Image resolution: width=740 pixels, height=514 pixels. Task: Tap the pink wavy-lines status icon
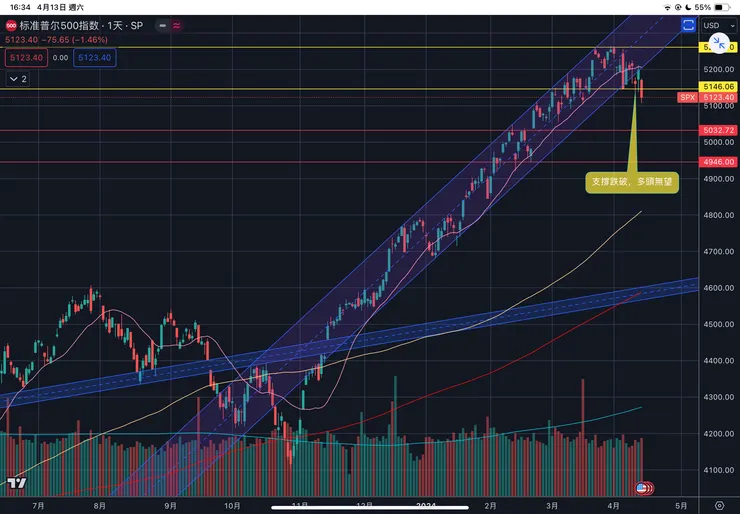point(177,25)
